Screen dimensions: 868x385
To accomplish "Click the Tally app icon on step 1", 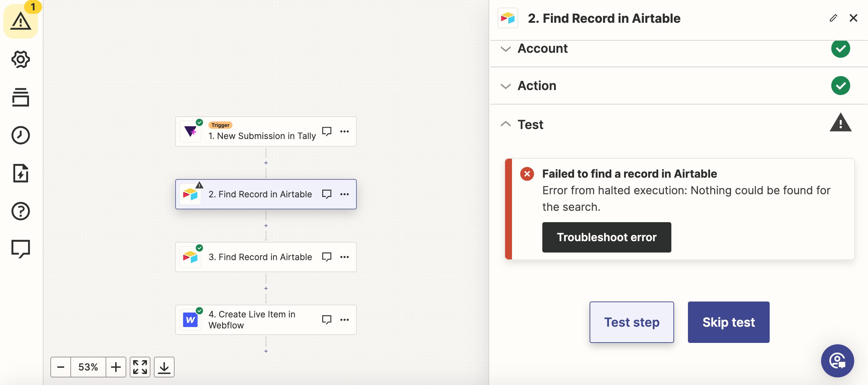I will [x=190, y=131].
